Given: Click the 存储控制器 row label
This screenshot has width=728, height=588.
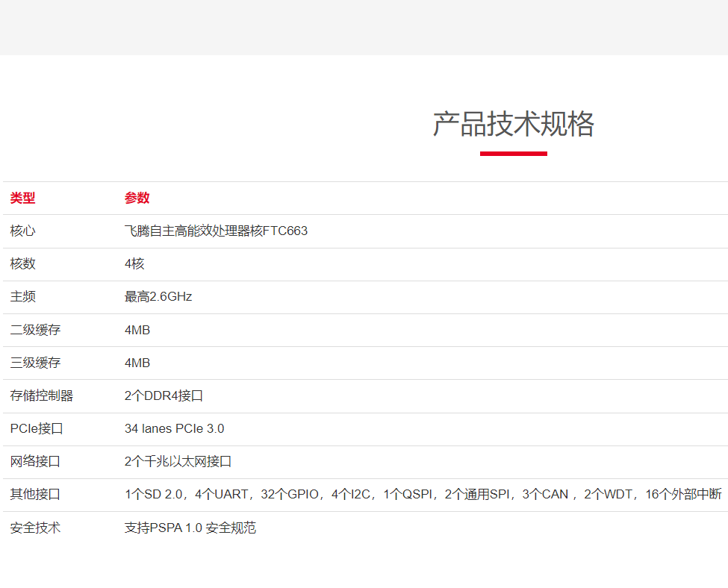Looking at the screenshot, I should point(42,396).
